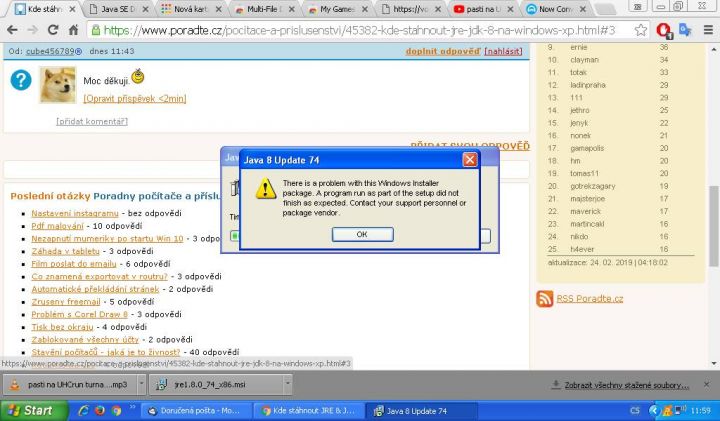Click the browser forward arrow
The height and width of the screenshot is (421, 720).
(33, 30)
